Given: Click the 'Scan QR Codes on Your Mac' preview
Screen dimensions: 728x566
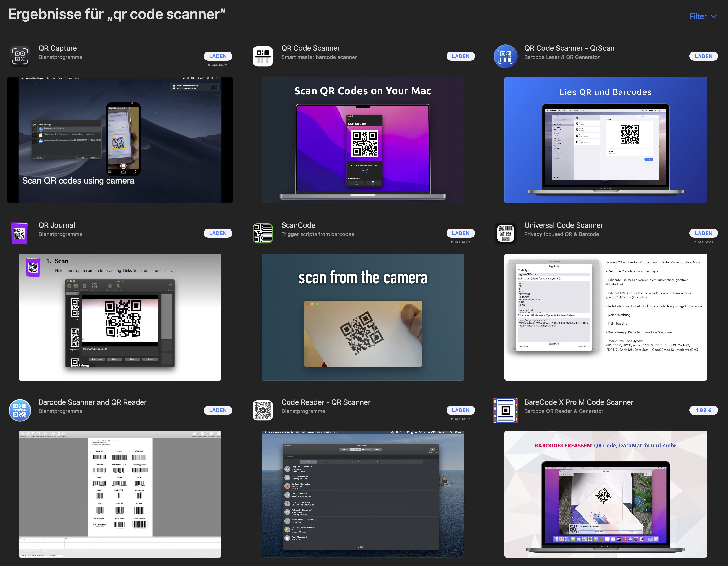Looking at the screenshot, I should click(363, 140).
